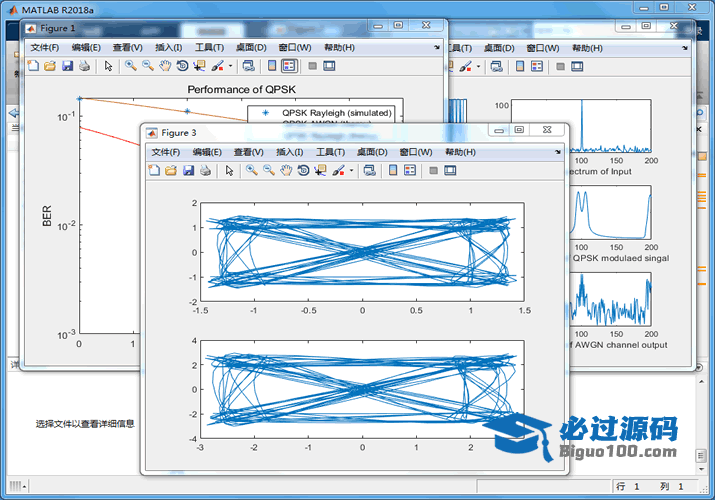The width and height of the screenshot is (715, 500).
Task: Click Link Plot icon in Figure 1
Action: coord(249,66)
